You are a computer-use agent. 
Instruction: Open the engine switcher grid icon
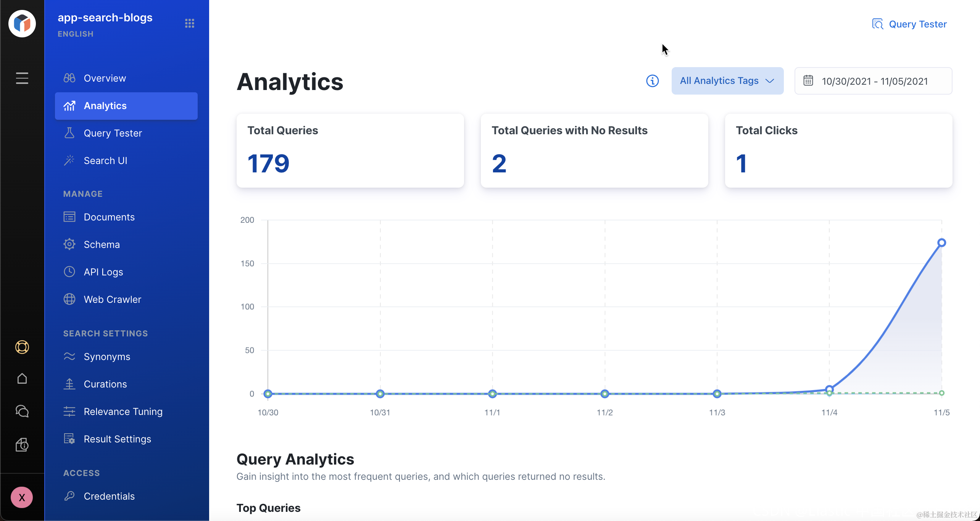point(190,24)
